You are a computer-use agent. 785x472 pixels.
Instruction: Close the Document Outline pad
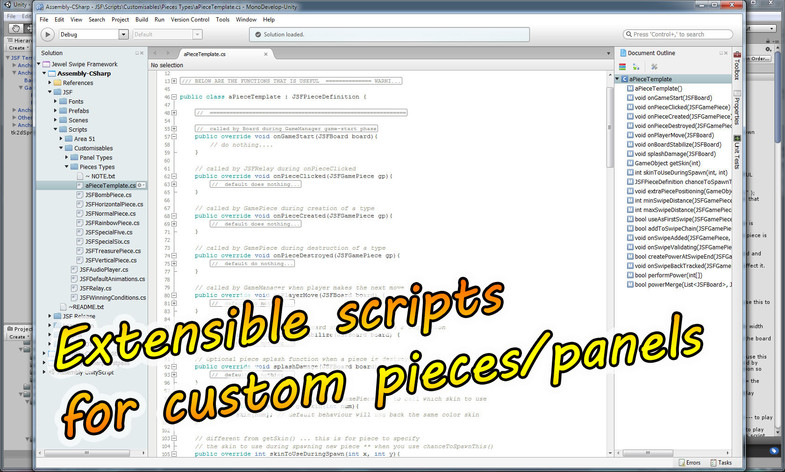[x=726, y=53]
